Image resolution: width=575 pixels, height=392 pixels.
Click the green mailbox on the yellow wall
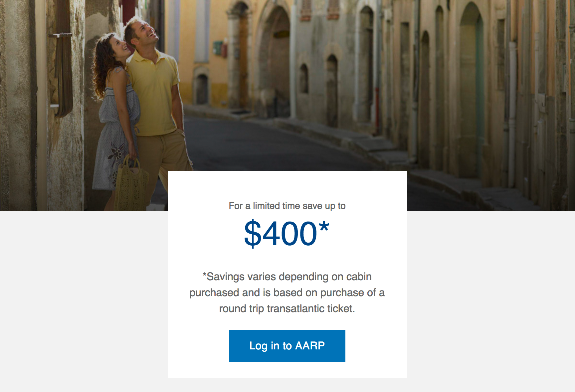218,48
